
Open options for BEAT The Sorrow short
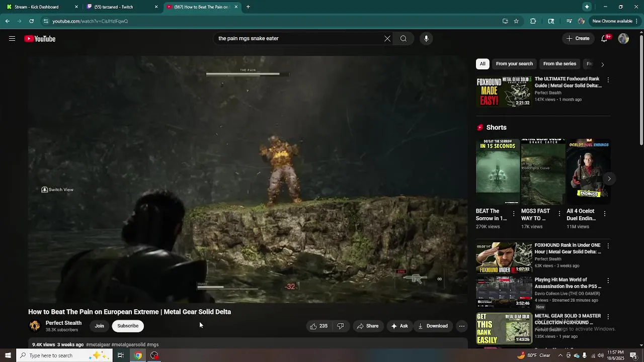coord(514,214)
